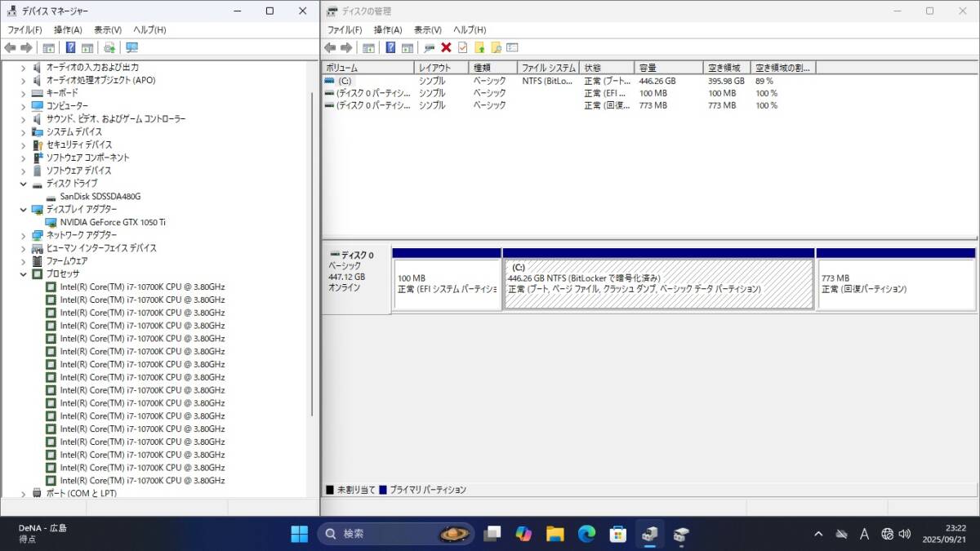The width and height of the screenshot is (980, 551).
Task: Click the Windows Start button
Action: pos(300,534)
